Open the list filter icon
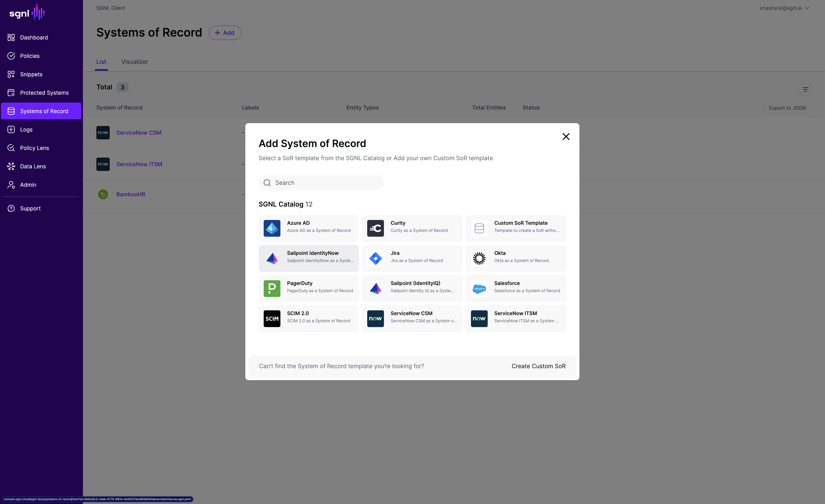The width and height of the screenshot is (825, 504). click(x=805, y=89)
